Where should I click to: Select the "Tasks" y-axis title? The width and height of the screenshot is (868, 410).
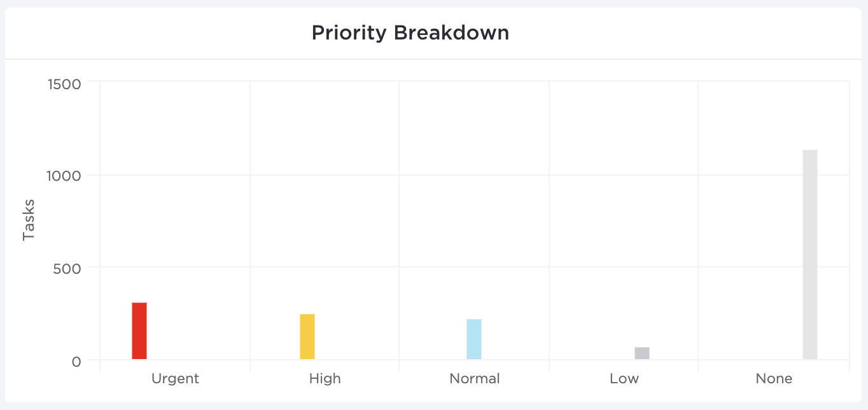(28, 220)
